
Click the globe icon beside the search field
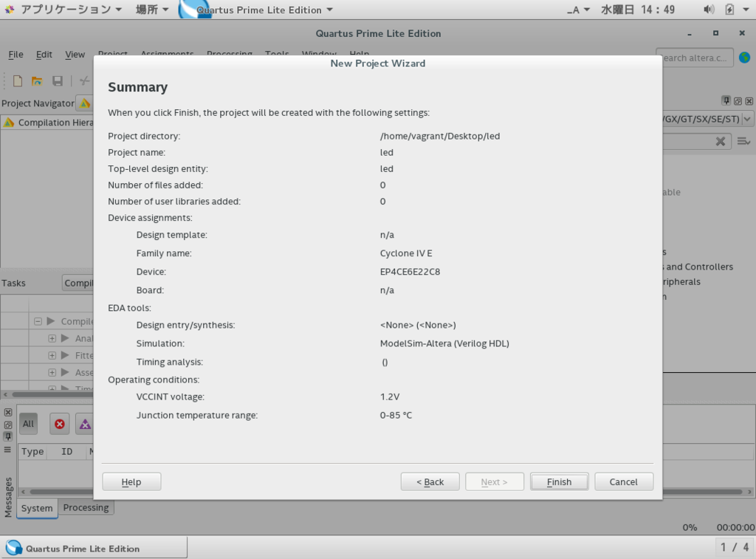(744, 58)
